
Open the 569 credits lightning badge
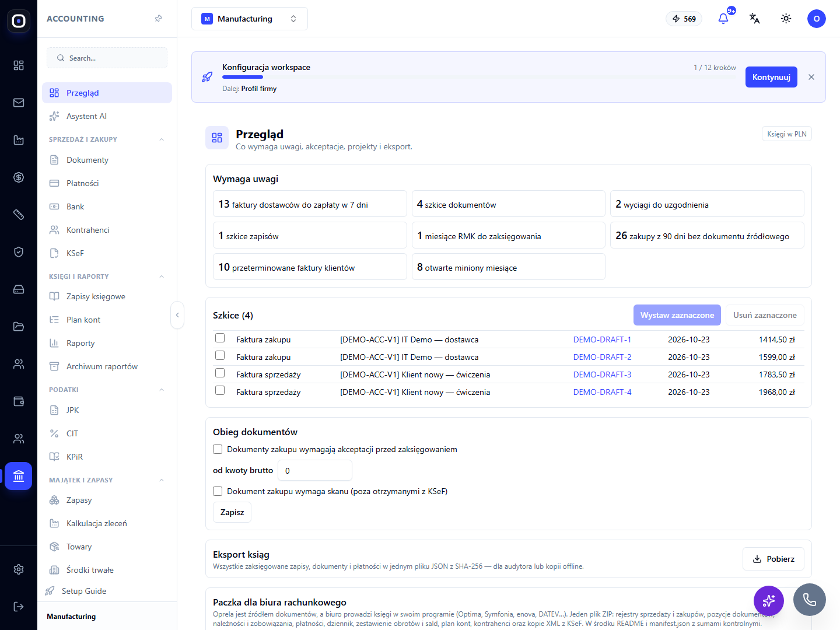(x=684, y=19)
